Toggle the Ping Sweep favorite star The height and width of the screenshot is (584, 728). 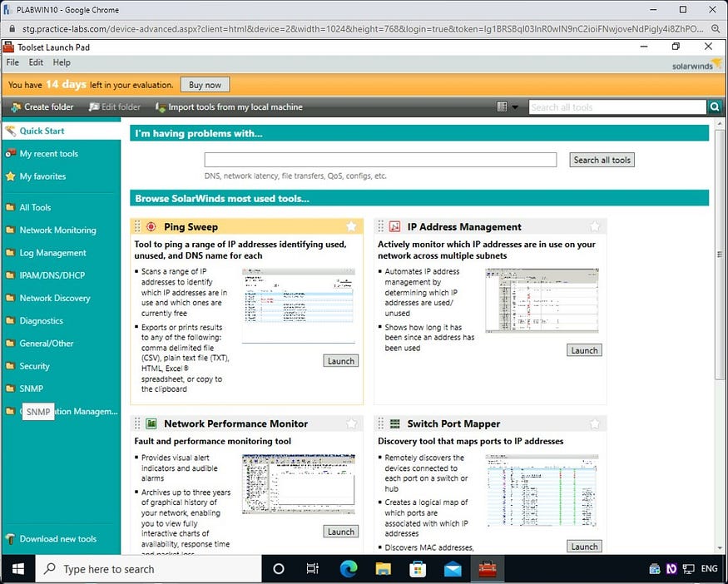pos(351,226)
